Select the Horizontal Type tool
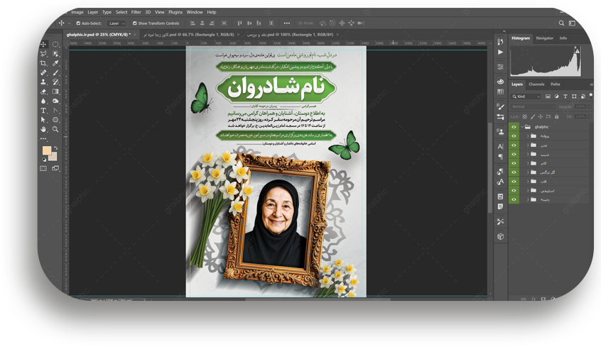Image resolution: width=601 pixels, height=364 pixels. coord(43,110)
